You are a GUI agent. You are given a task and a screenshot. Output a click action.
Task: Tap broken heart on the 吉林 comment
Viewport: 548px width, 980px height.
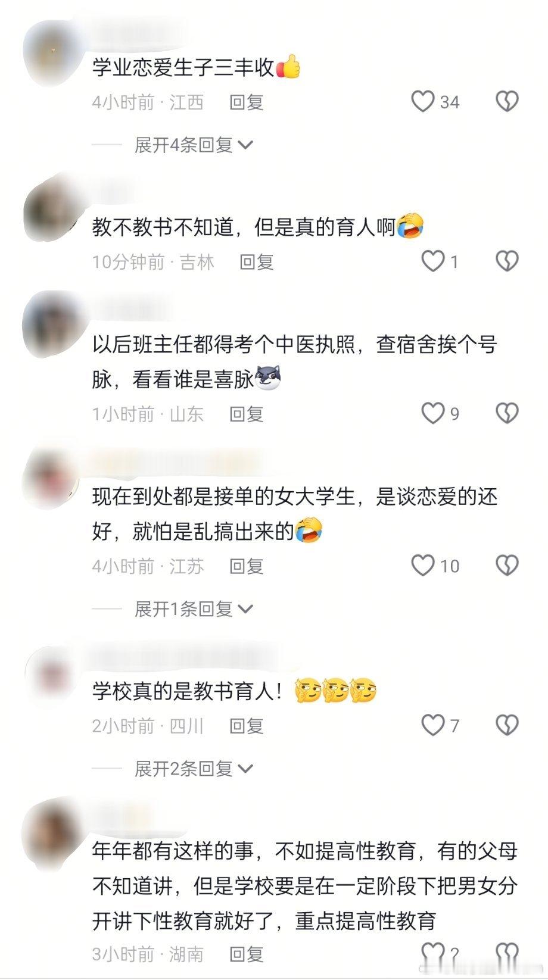(507, 261)
